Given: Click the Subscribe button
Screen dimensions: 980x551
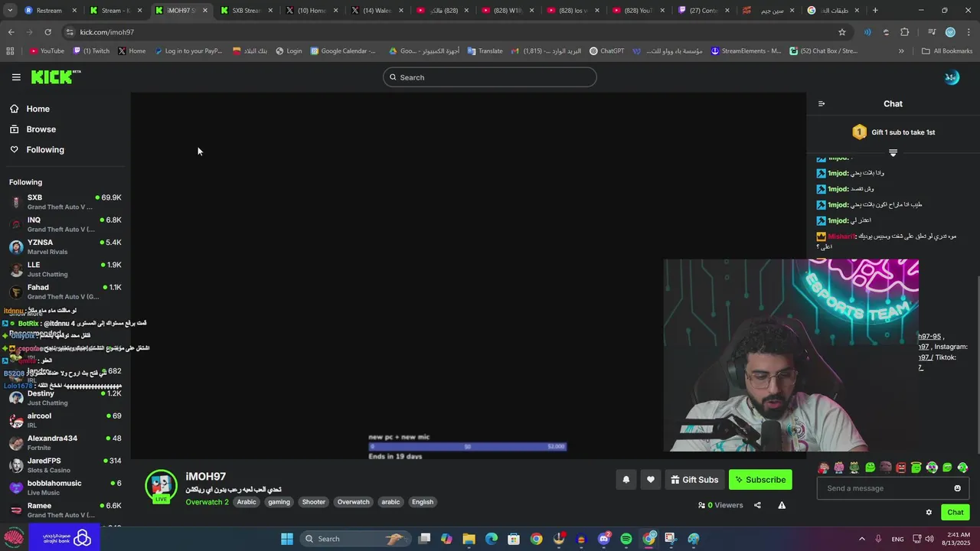Looking at the screenshot, I should tap(760, 480).
